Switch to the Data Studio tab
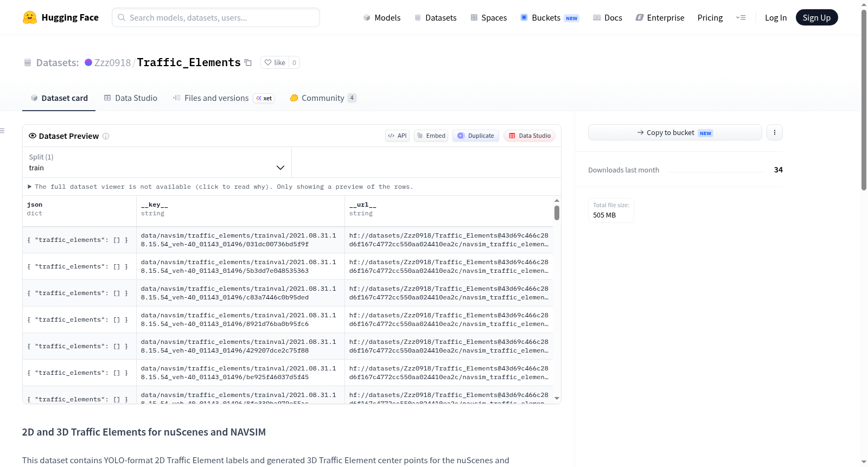868x467 pixels. pyautogui.click(x=131, y=98)
